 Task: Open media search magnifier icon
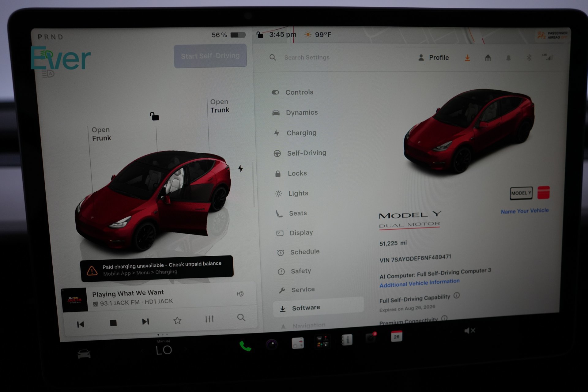click(x=241, y=318)
